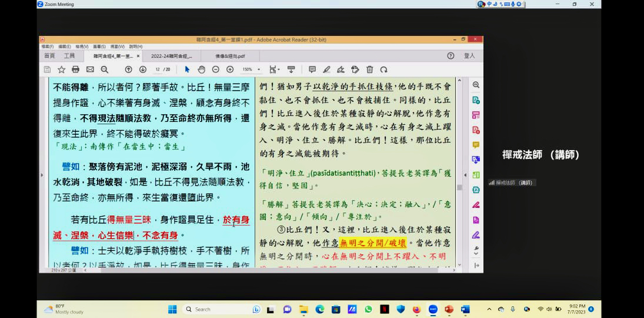This screenshot has height=318, width=644.
Task: Open the 編輯(E) menu
Action: (65, 47)
